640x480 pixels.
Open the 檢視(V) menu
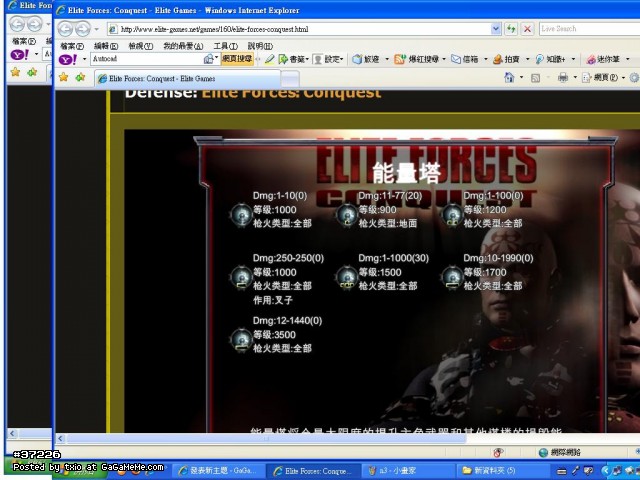click(x=140, y=46)
